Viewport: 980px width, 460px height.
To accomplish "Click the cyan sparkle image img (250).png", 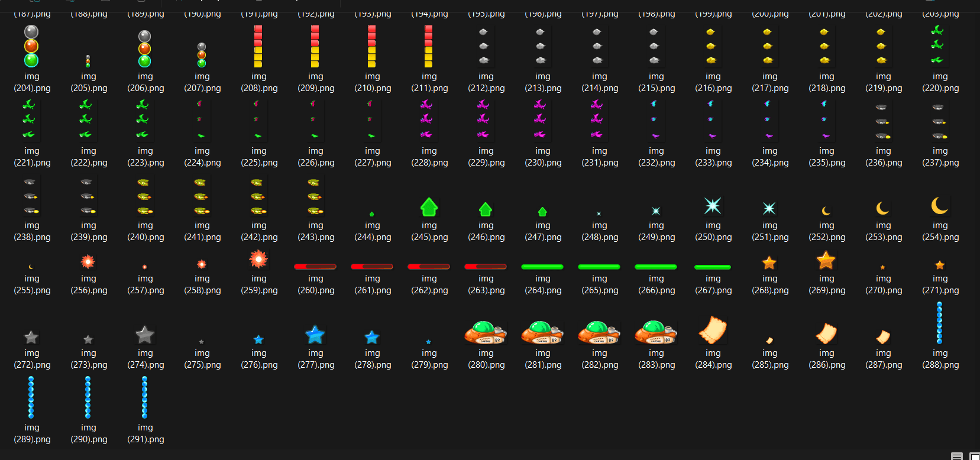I will click(713, 206).
